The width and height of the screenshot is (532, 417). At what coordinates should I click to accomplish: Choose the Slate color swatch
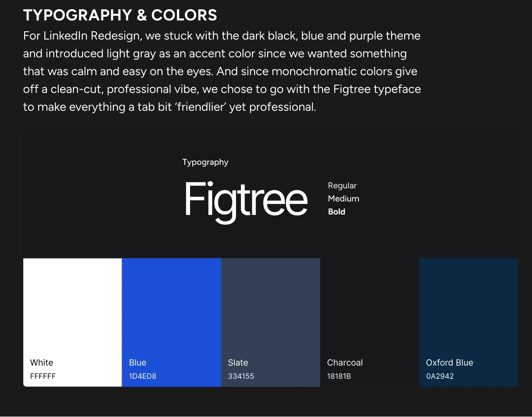pos(270,308)
